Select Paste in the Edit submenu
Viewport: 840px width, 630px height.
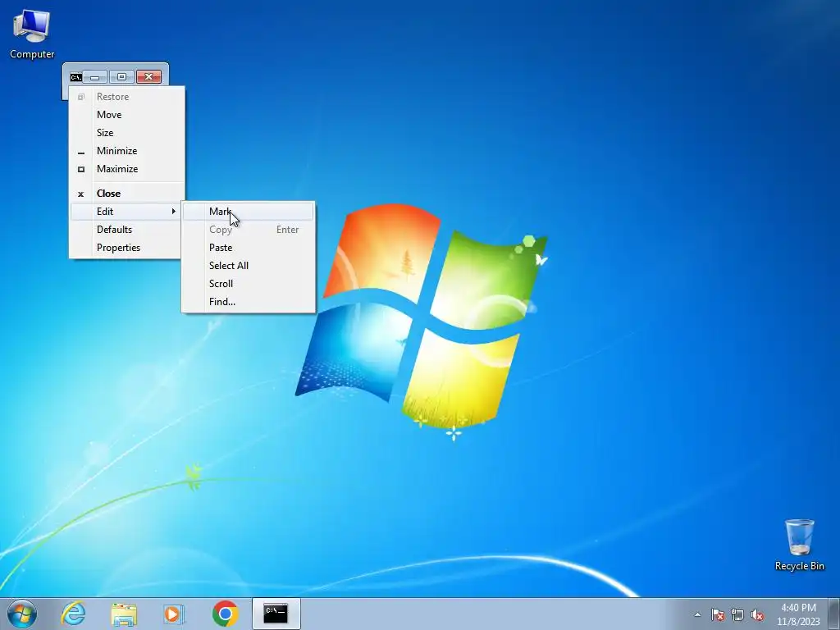(x=248, y=248)
